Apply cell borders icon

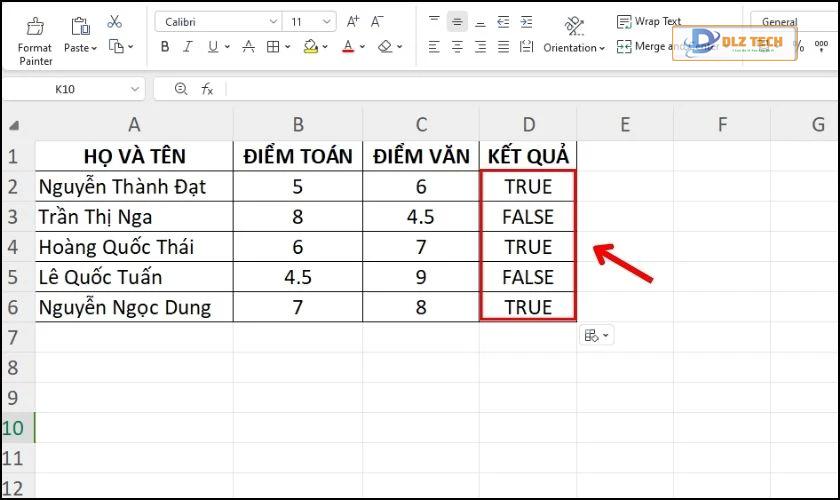click(273, 47)
